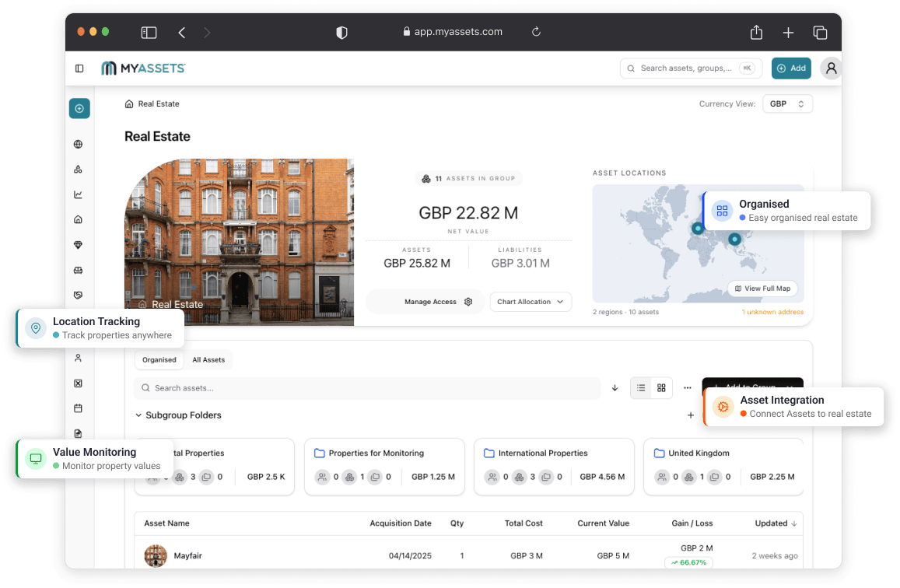Open the diamond icon in sidebar
Screen dimensions: 900x588
(78, 245)
